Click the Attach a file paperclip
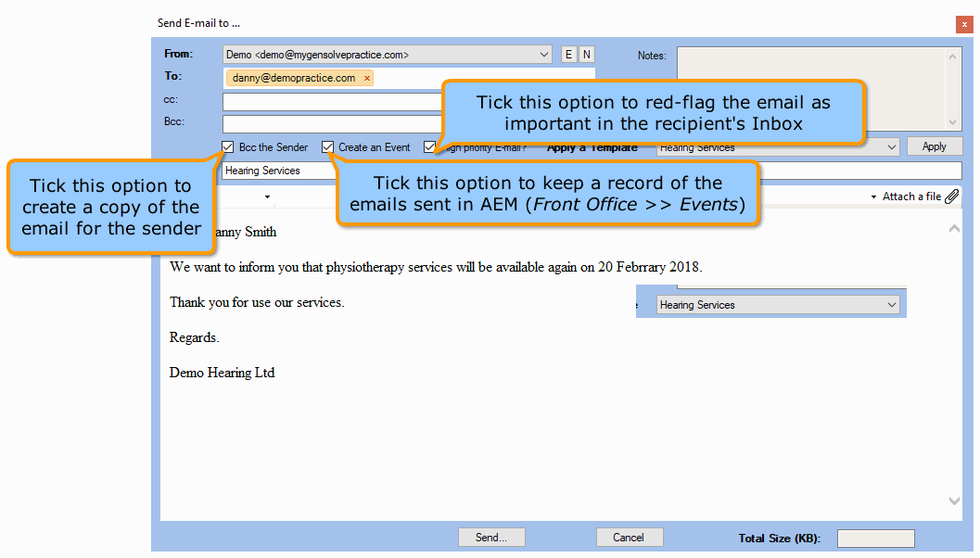This screenshot has height=558, width=980. pos(951,197)
